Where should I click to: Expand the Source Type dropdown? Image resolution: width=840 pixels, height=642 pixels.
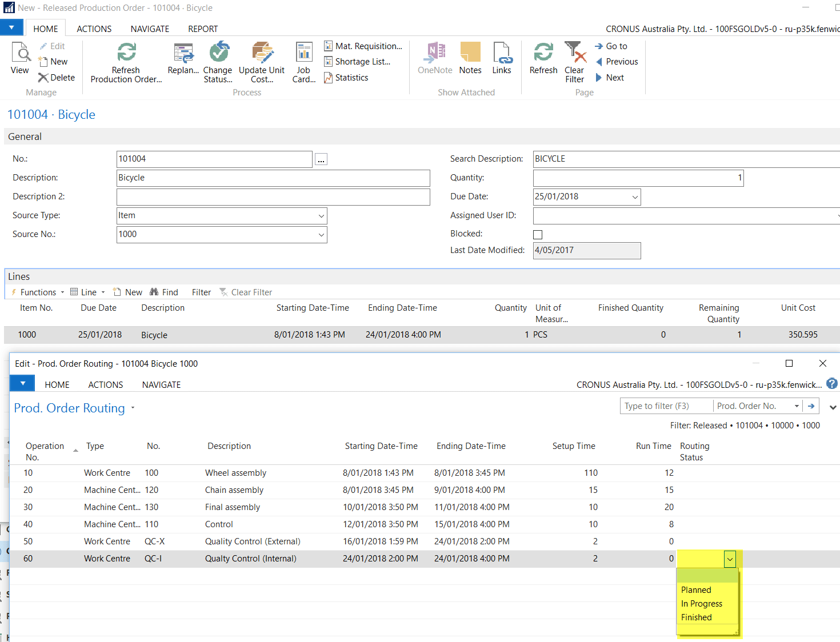click(320, 215)
